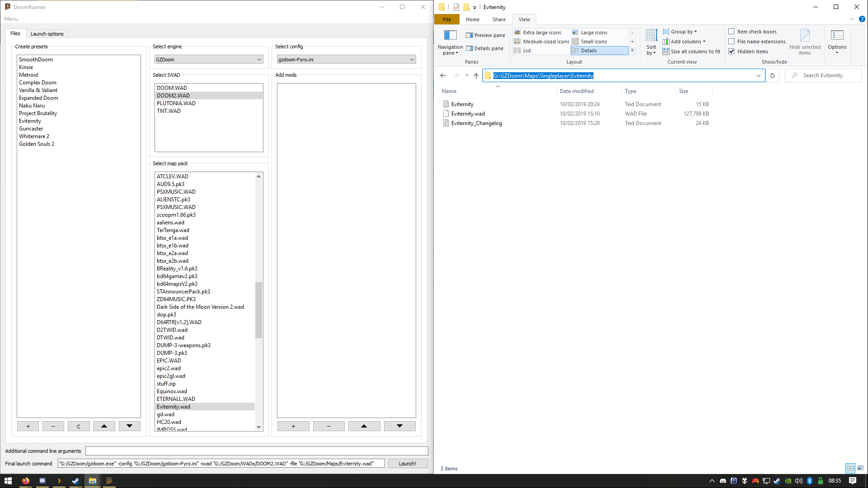Enable File name extensions
Viewport: 868px width, 488px height.
coord(732,41)
